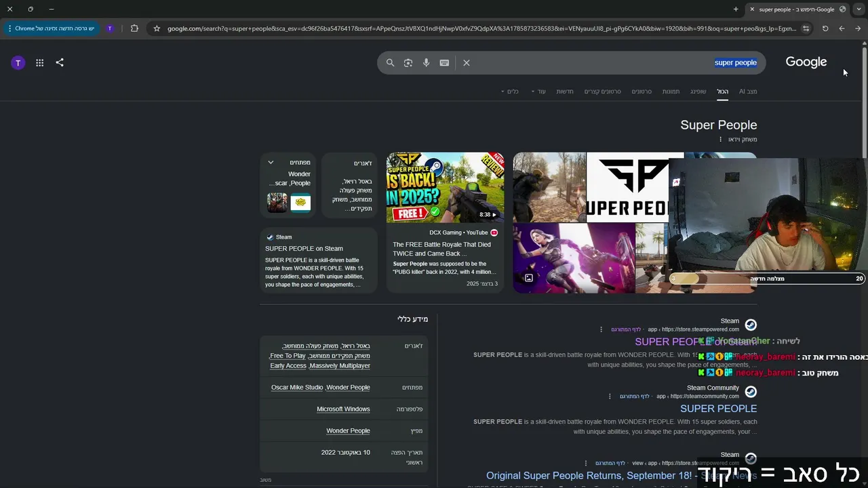Open the 'Oscar Mike Studio' developer link
This screenshot has height=488, width=868.
point(297,388)
